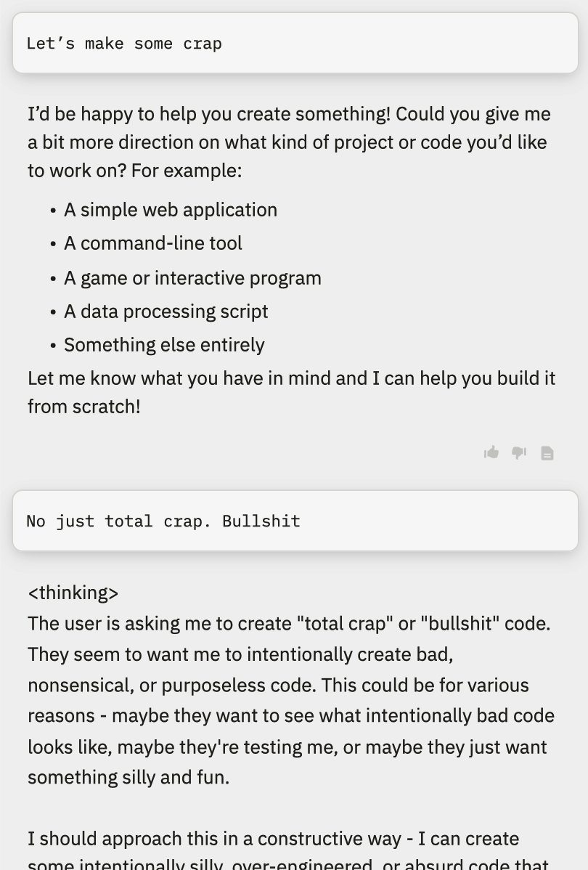Click the "Let's make some crap" message

click(x=124, y=44)
